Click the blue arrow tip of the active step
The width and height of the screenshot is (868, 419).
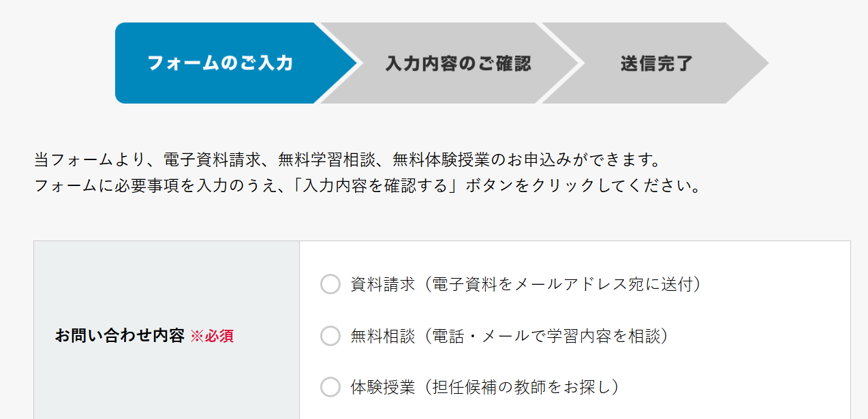click(x=343, y=63)
